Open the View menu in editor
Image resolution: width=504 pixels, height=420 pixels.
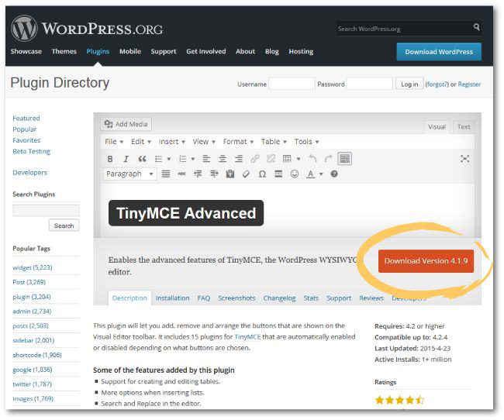pos(204,142)
